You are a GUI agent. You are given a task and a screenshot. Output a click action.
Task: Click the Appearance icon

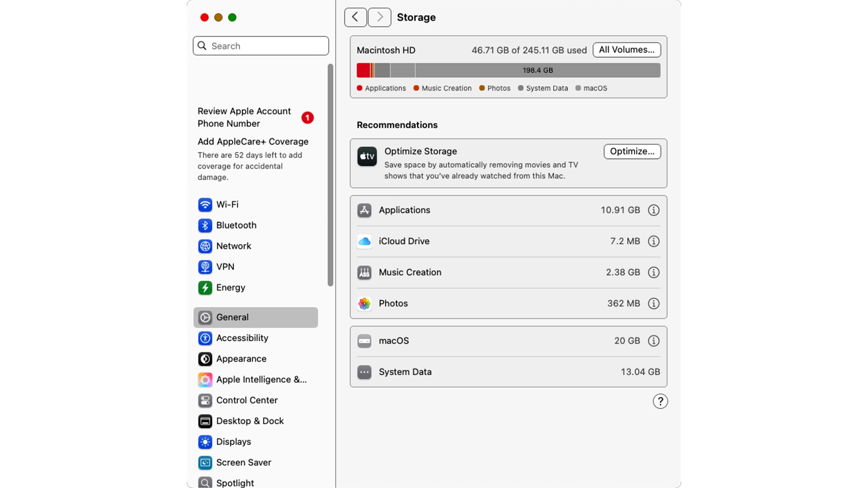[x=205, y=359]
